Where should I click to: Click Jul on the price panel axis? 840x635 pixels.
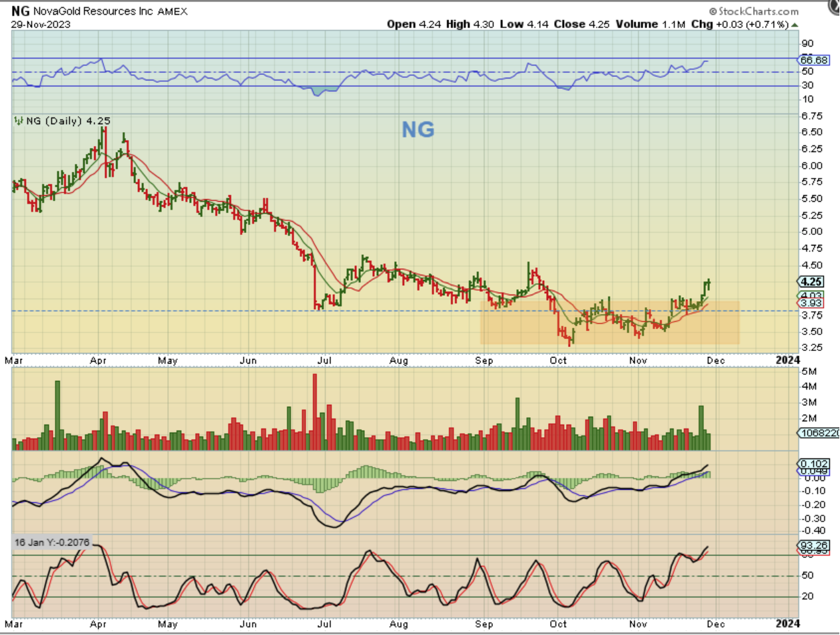point(324,361)
